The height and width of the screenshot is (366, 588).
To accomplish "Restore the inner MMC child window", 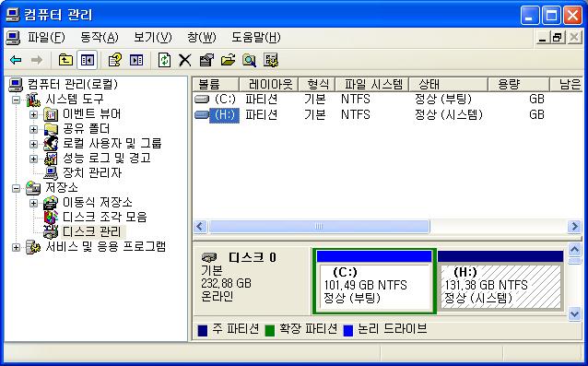I will [558, 38].
